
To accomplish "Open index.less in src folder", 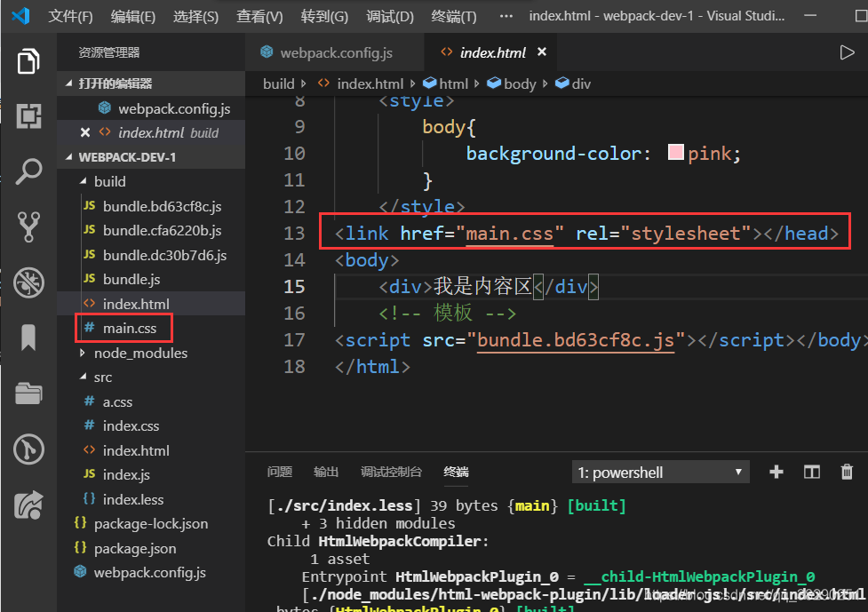I will pos(150,499).
